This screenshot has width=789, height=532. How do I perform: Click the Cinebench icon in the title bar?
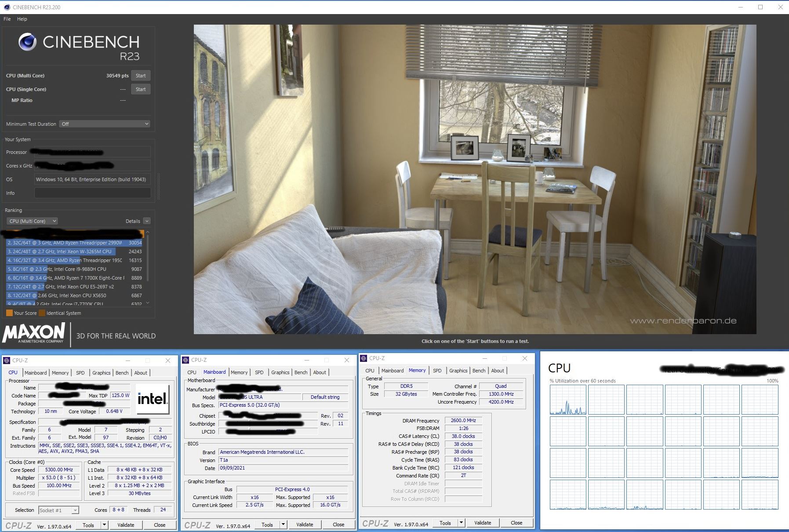(7, 7)
